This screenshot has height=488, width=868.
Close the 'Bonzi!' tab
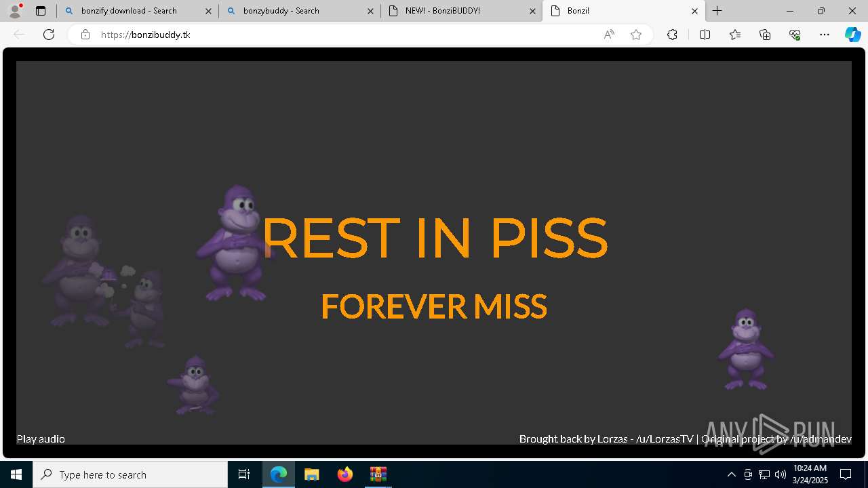click(694, 11)
